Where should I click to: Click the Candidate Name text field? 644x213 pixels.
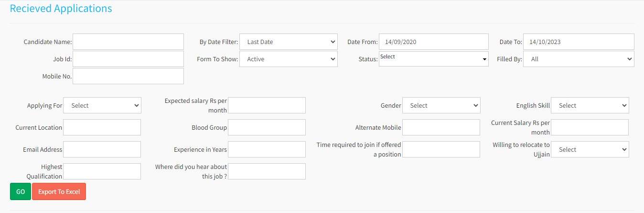point(128,42)
